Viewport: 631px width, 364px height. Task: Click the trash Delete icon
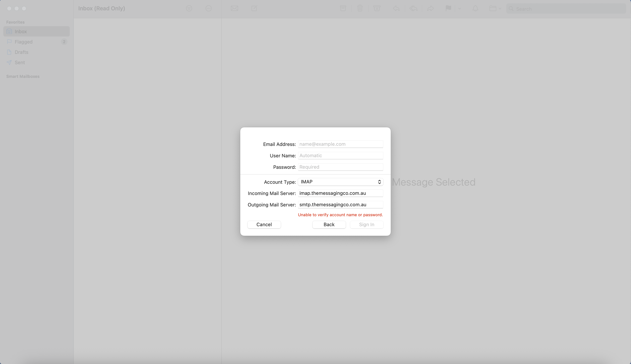pos(360,8)
